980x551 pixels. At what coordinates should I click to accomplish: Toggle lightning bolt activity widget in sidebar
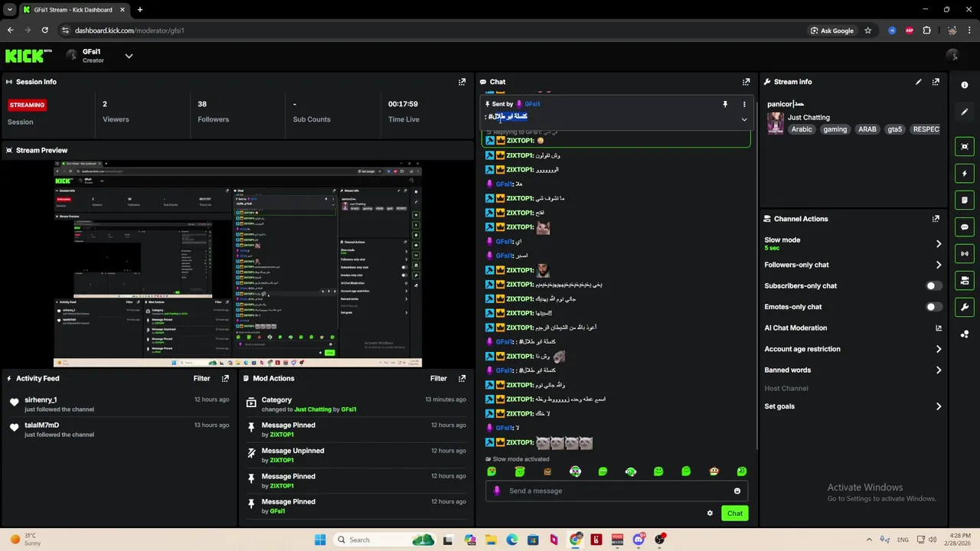click(965, 174)
